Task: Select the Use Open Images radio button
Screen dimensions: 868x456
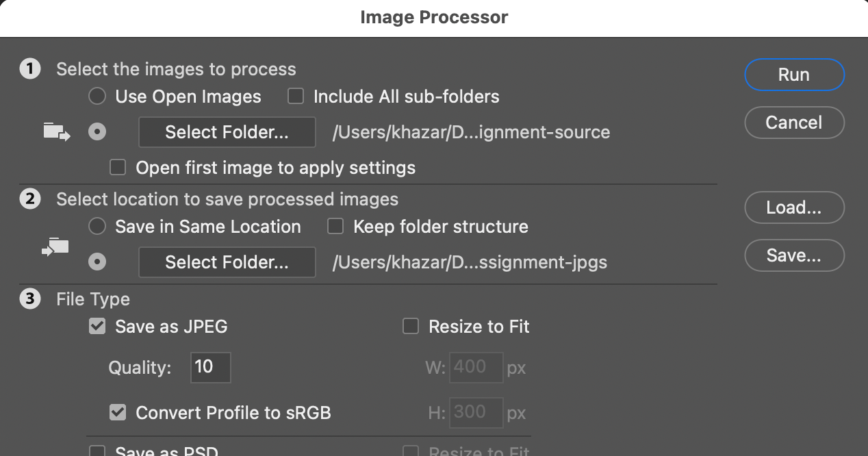Action: [x=97, y=97]
